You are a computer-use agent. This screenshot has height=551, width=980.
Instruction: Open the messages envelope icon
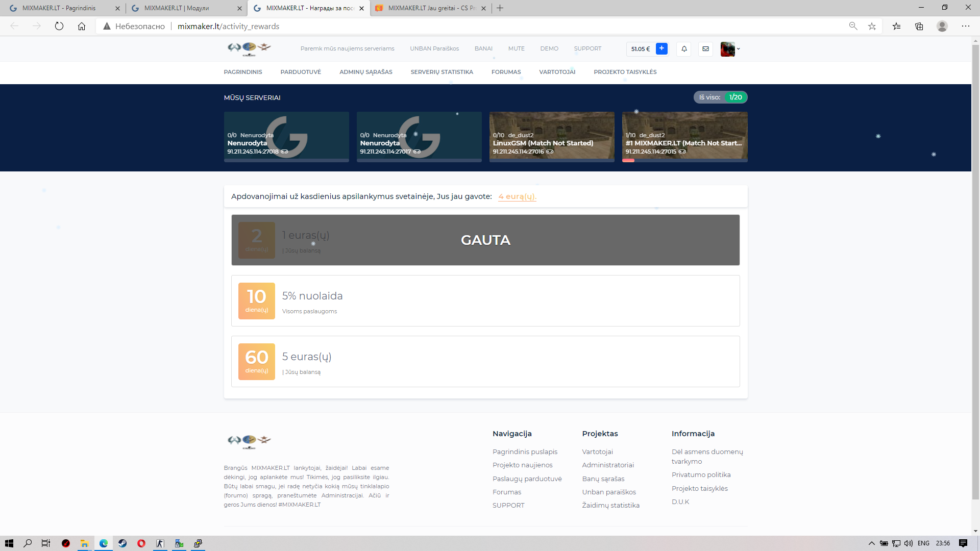coord(705,49)
